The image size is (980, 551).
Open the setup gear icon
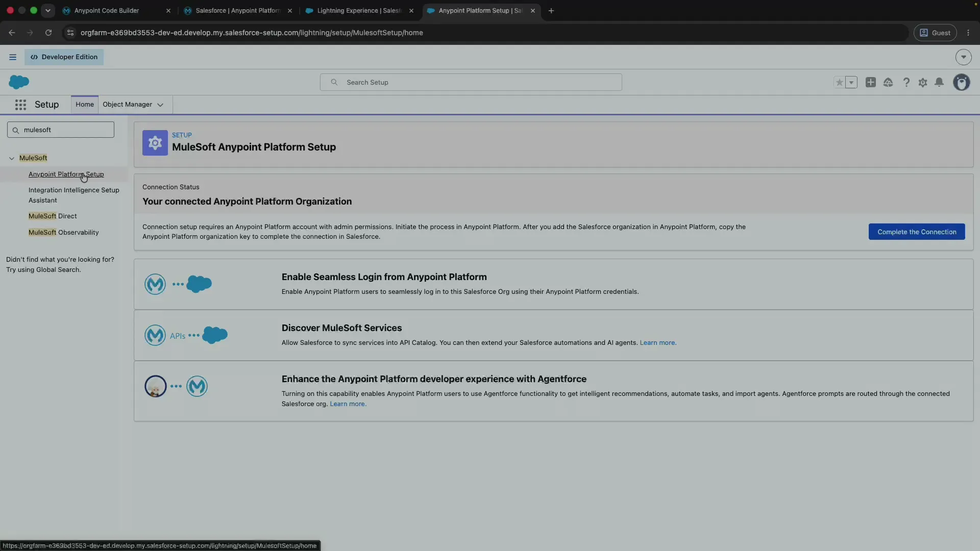pyautogui.click(x=923, y=82)
